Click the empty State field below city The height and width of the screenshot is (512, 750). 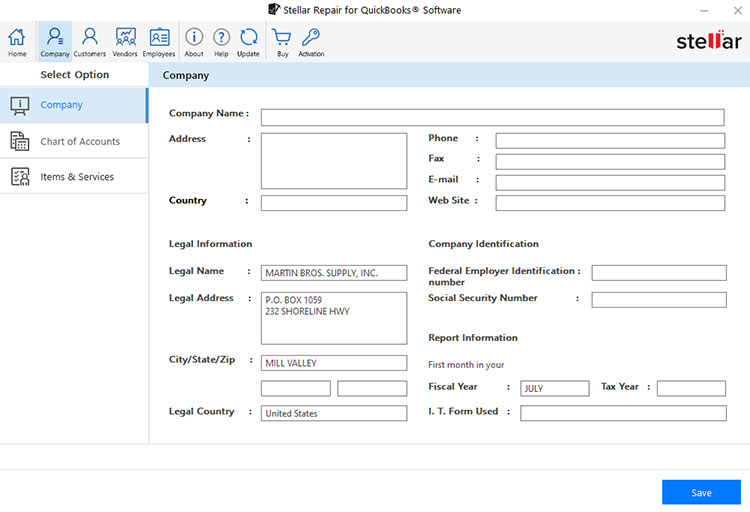click(x=296, y=389)
